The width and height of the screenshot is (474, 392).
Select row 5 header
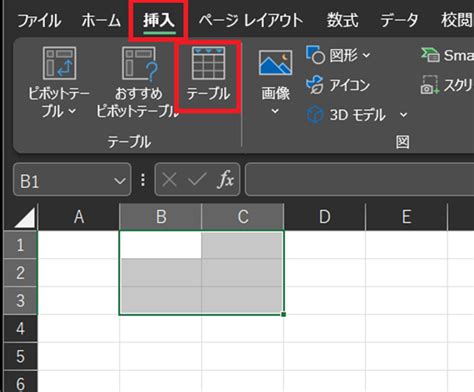pos(20,356)
